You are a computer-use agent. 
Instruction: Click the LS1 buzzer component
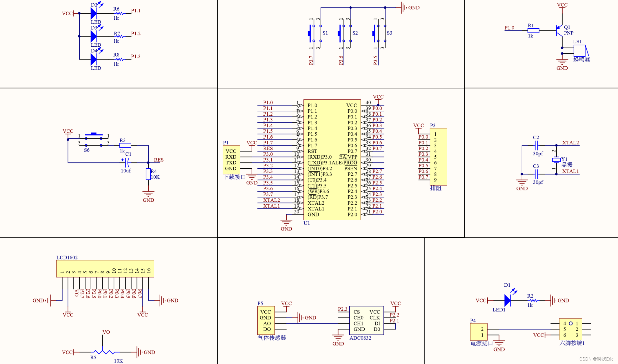click(x=581, y=50)
